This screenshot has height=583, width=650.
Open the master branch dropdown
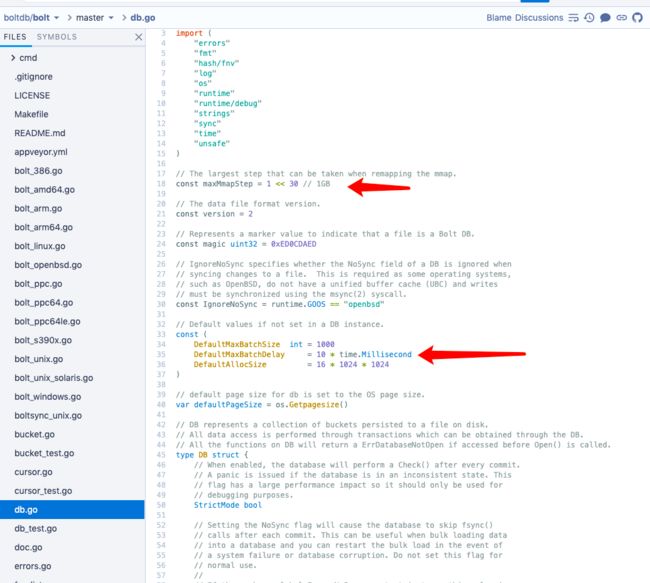(x=95, y=18)
